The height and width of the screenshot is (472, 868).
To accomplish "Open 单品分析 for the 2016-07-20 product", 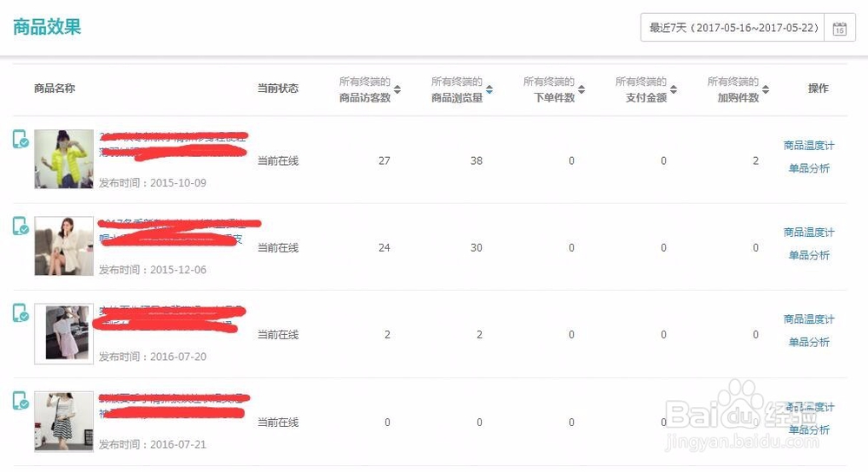I will click(809, 342).
